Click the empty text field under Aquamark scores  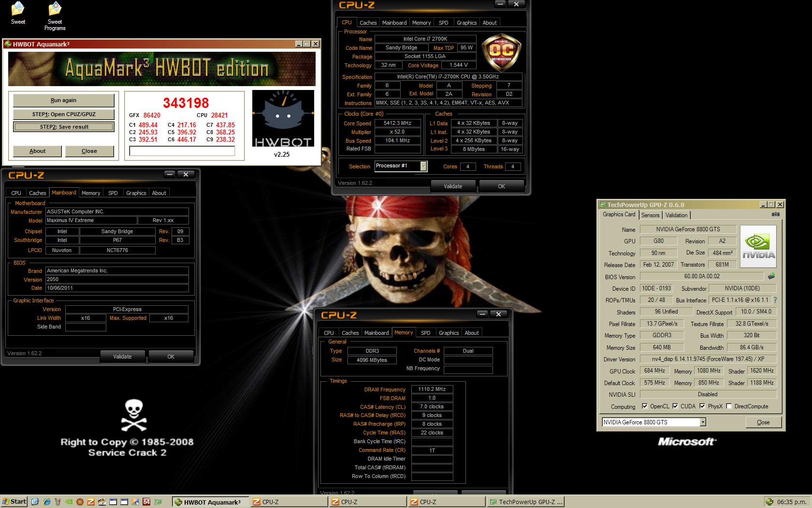coord(182,151)
